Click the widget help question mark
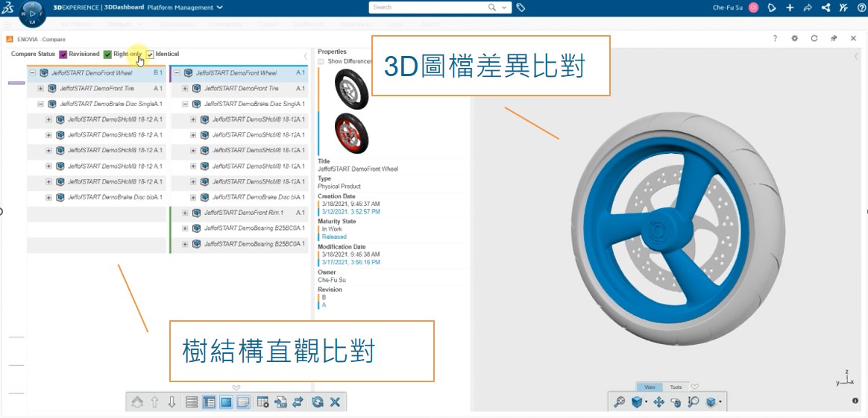The height and width of the screenshot is (418, 868). click(x=775, y=38)
